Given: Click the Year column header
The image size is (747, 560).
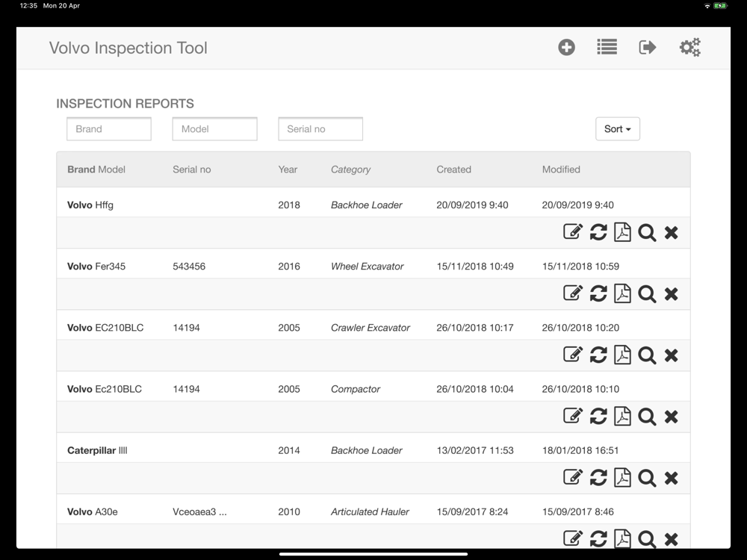Looking at the screenshot, I should 288,169.
